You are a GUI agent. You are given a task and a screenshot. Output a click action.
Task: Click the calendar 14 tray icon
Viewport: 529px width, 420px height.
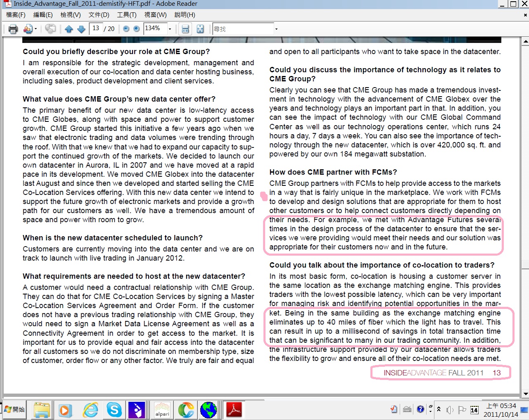[x=474, y=410]
